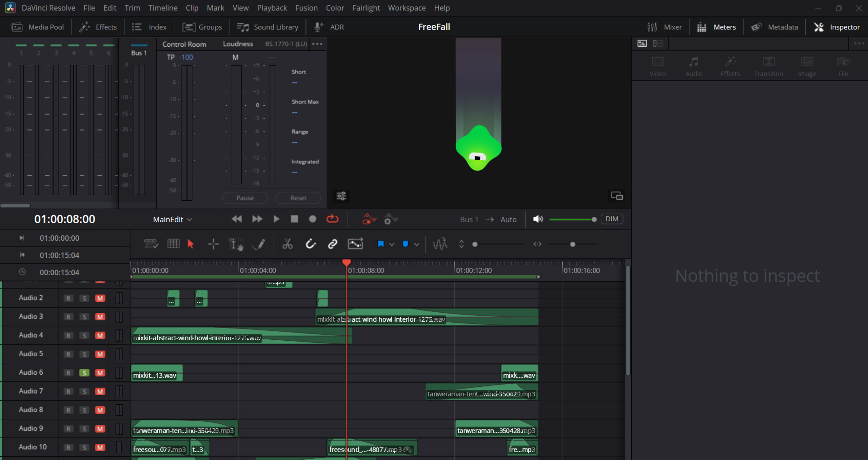Expand the flag color dropdown arrow
868x460 pixels.
tap(392, 244)
